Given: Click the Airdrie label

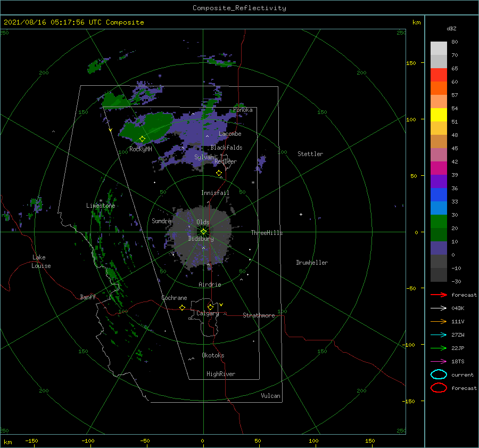Looking at the screenshot, I should (210, 284).
